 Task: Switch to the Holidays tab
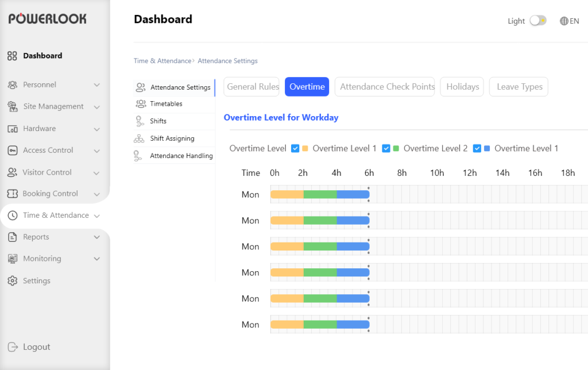pyautogui.click(x=463, y=87)
